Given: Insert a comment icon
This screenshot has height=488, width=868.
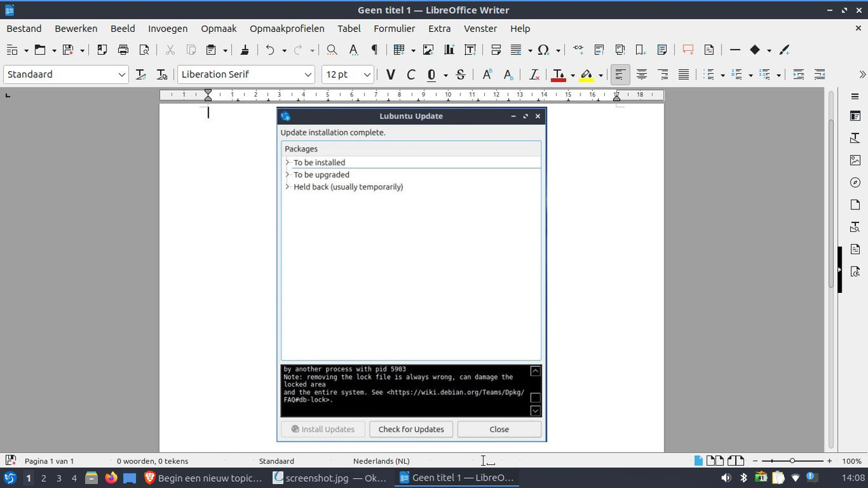Looking at the screenshot, I should [688, 49].
